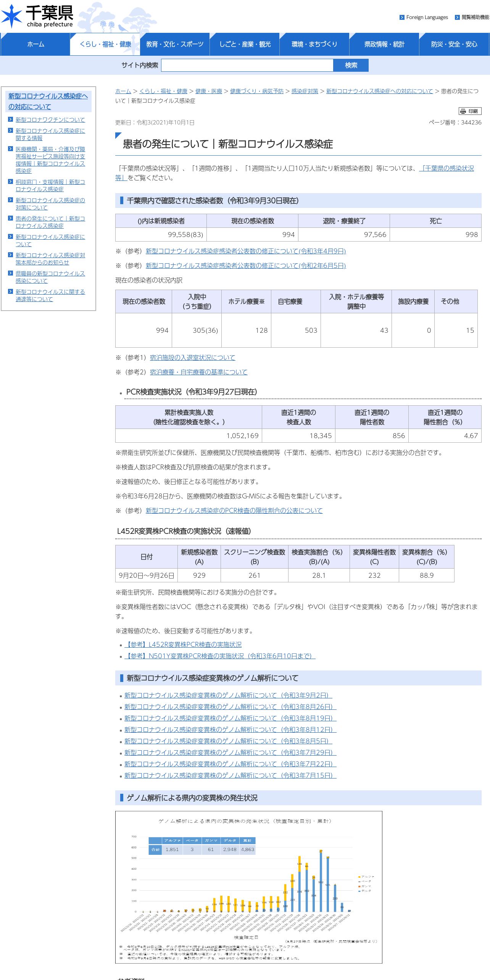The width and height of the screenshot is (490, 980).
Task: Open 閲覧補助機能 accessibility link
Action: click(472, 17)
